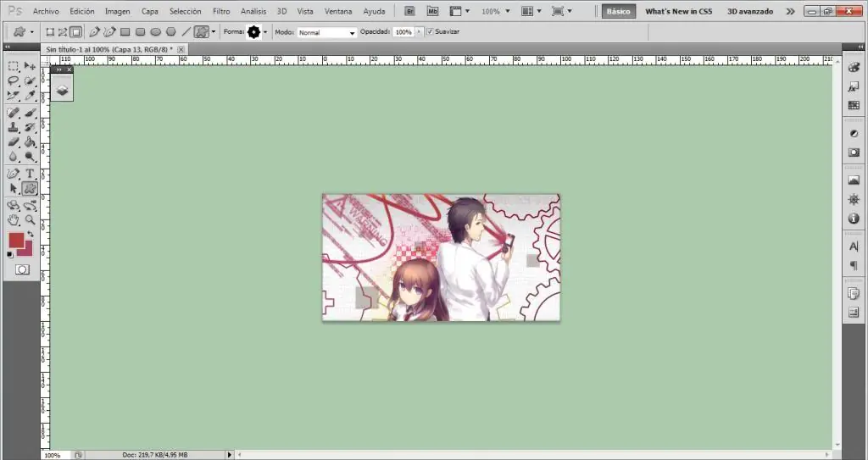Open the Layers floating panel icon
The width and height of the screenshot is (868, 460).
click(62, 91)
